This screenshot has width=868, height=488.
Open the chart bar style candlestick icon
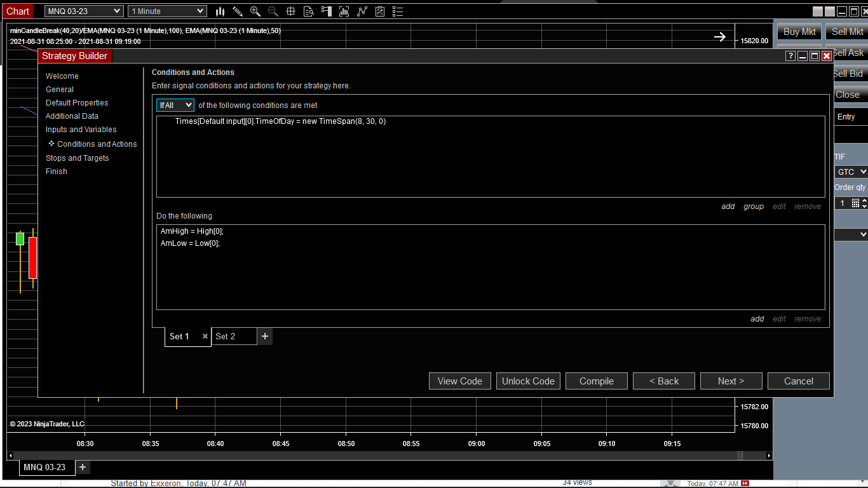click(x=220, y=11)
